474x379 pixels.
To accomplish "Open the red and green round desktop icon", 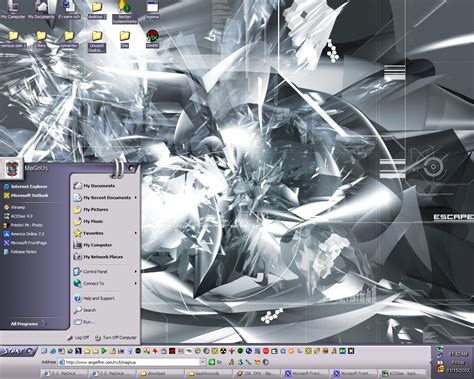I will click(152, 38).
